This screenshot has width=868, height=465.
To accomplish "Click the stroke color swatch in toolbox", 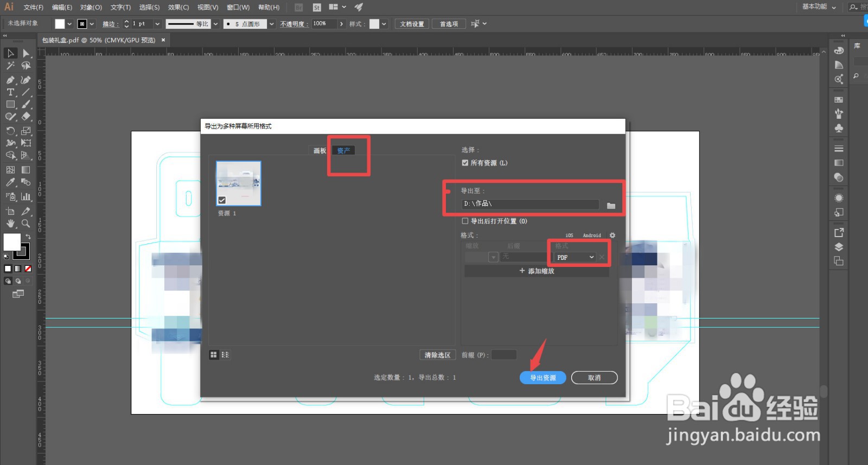I will [22, 252].
